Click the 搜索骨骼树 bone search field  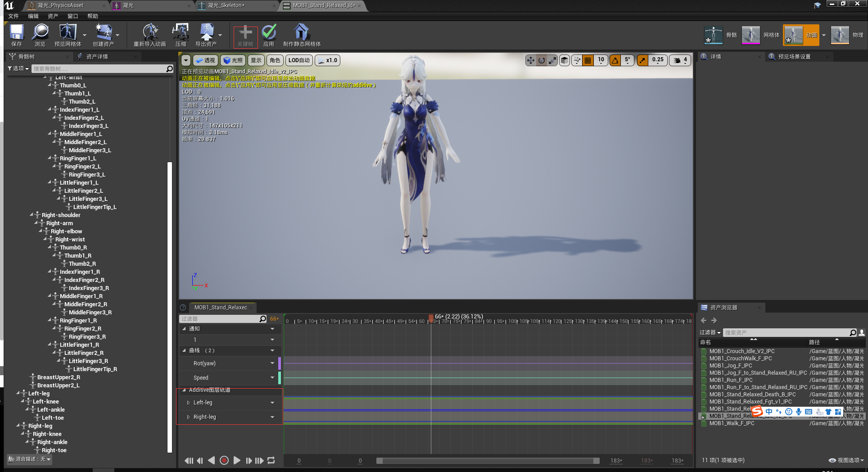click(102, 68)
